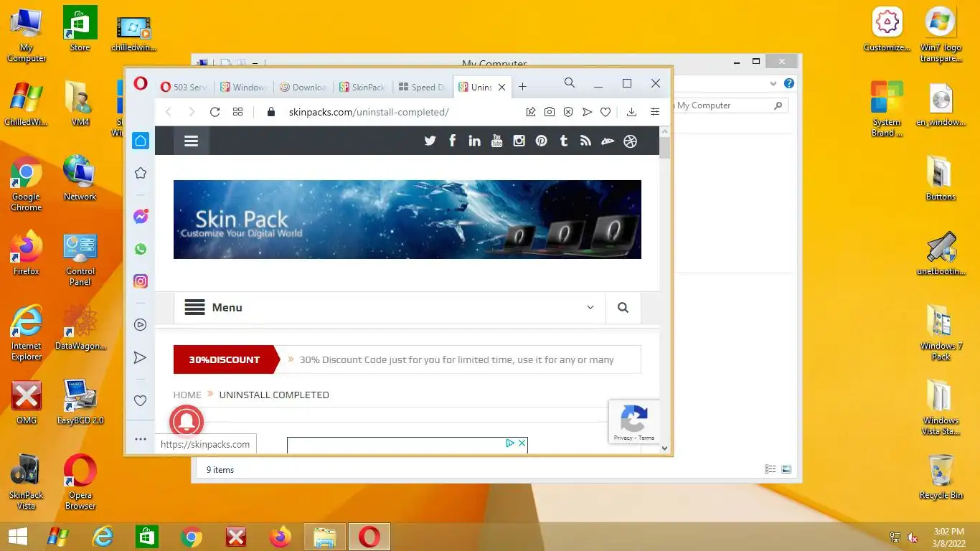This screenshot has width=980, height=551.
Task: Bookmark the page with the address bar heart
Action: (606, 112)
